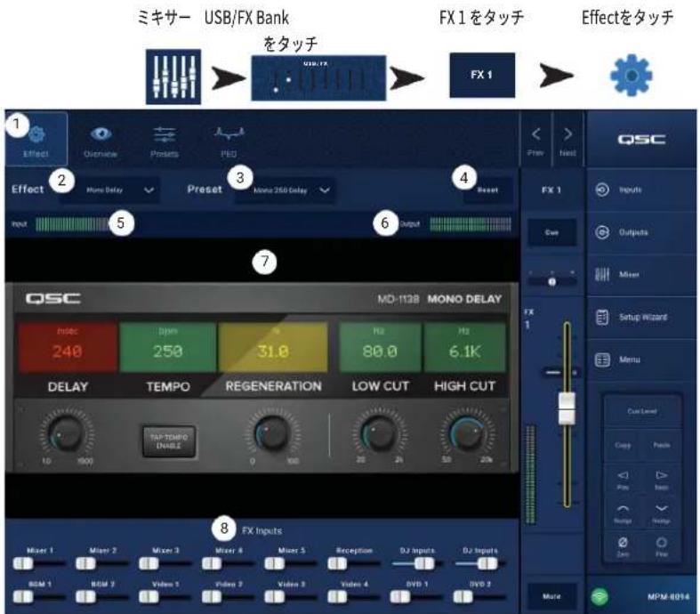
Task: Click the Setup Wizard checklist icon
Action: coord(602,317)
